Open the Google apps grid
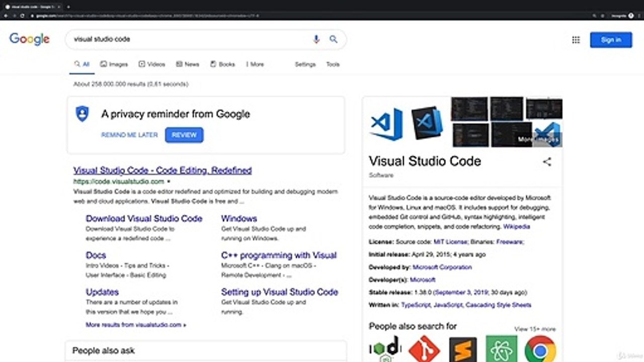 pyautogui.click(x=576, y=40)
